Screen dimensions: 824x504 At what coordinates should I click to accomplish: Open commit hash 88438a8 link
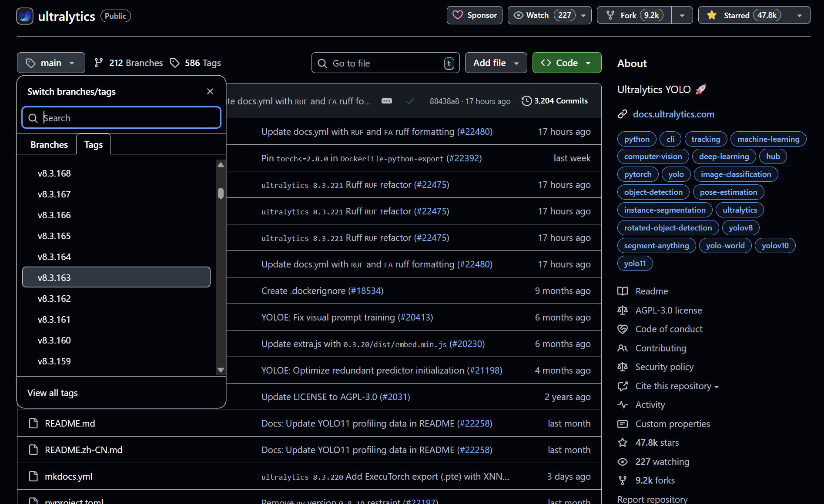click(x=444, y=101)
